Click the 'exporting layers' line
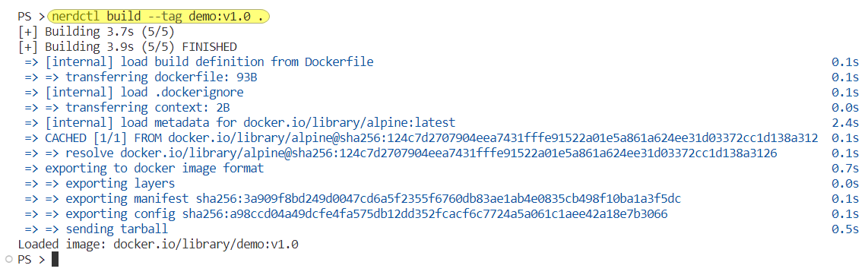The width and height of the screenshot is (868, 275). tap(100, 183)
